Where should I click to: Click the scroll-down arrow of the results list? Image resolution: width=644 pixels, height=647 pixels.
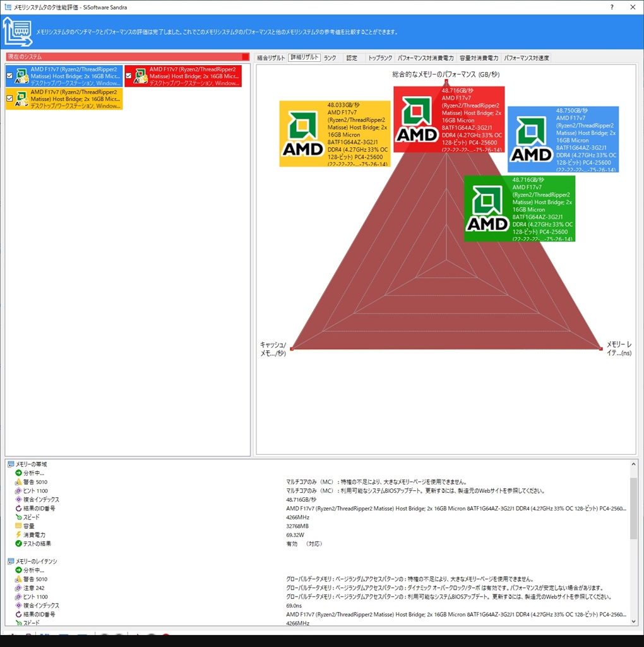(x=634, y=621)
